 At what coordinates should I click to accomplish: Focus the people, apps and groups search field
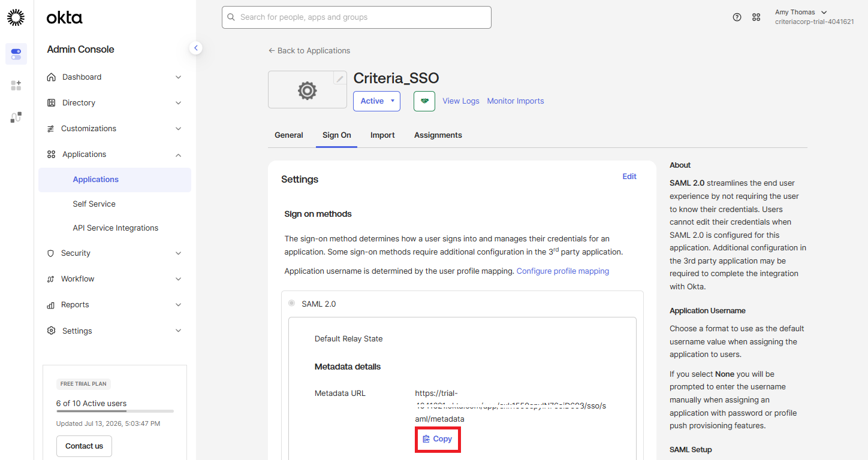(x=357, y=17)
